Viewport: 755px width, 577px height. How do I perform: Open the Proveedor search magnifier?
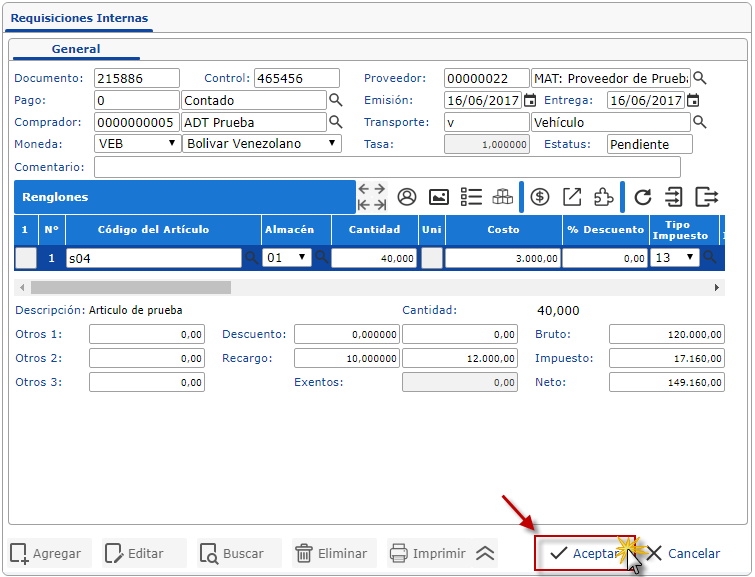tap(700, 78)
